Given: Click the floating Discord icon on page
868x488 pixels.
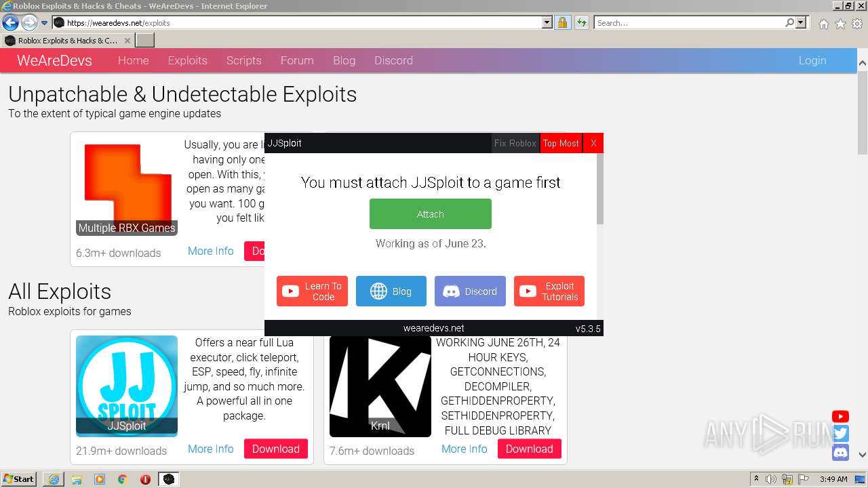Looking at the screenshot, I should coord(840,452).
